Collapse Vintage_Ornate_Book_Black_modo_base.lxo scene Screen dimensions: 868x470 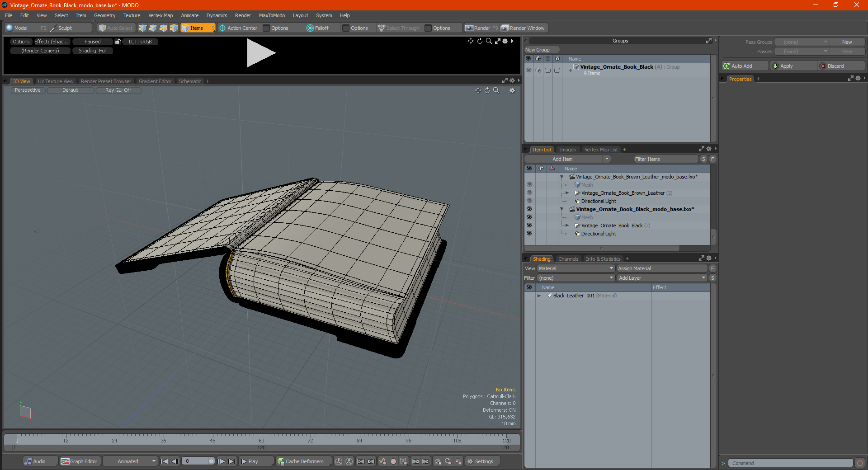click(x=562, y=209)
